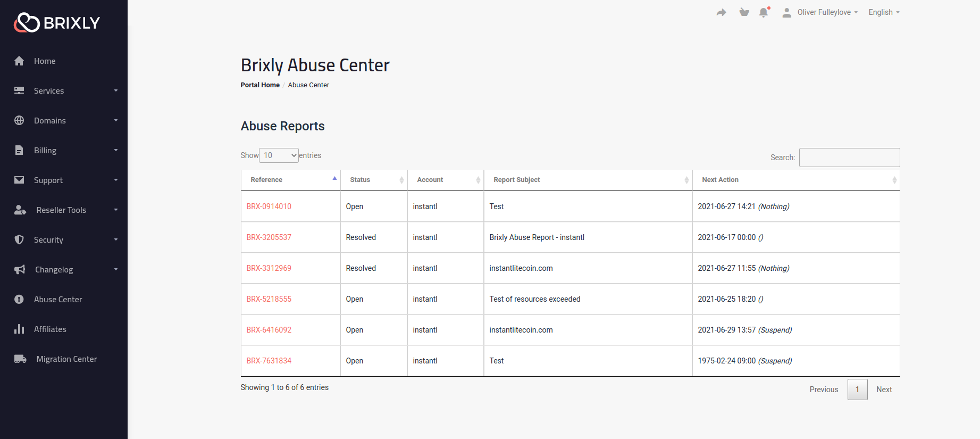Image resolution: width=980 pixels, height=439 pixels.
Task: Click the user avatar icon
Action: coord(787,12)
